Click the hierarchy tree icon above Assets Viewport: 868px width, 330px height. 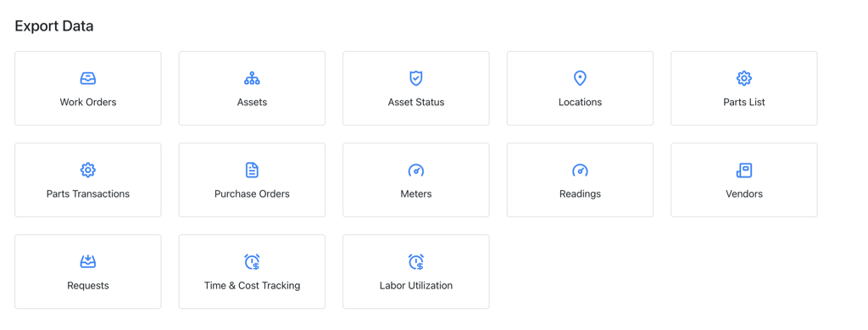pyautogui.click(x=252, y=79)
